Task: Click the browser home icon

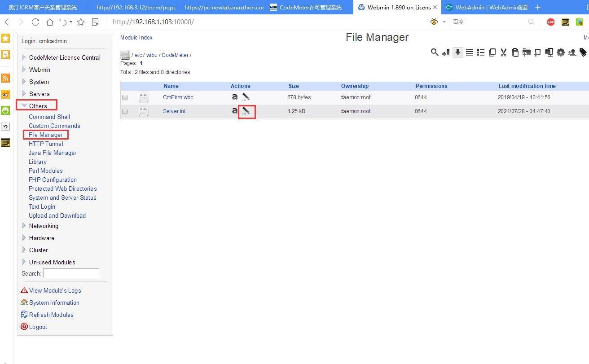Action: [x=50, y=22]
